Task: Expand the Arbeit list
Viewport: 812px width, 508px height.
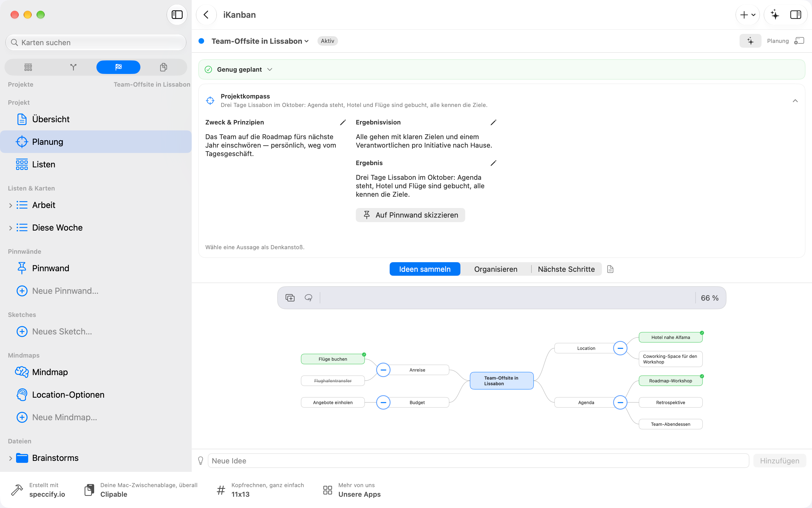Action: [x=10, y=205]
